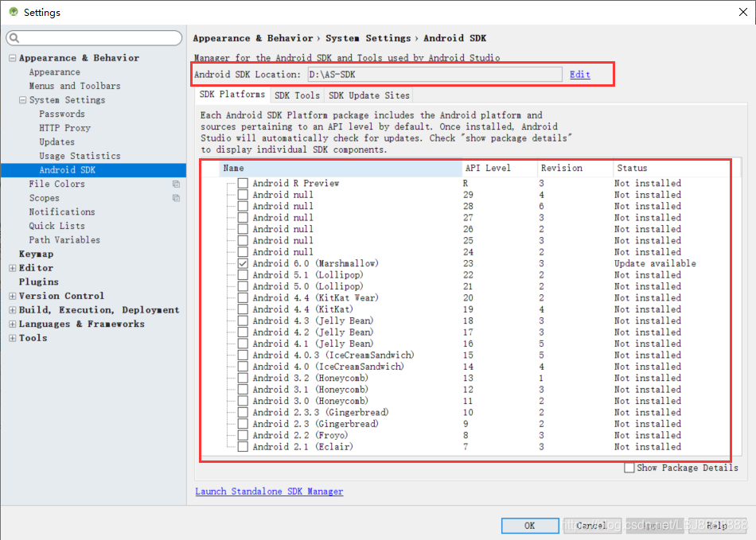
Task: Focus the settings search field
Action: click(x=95, y=38)
